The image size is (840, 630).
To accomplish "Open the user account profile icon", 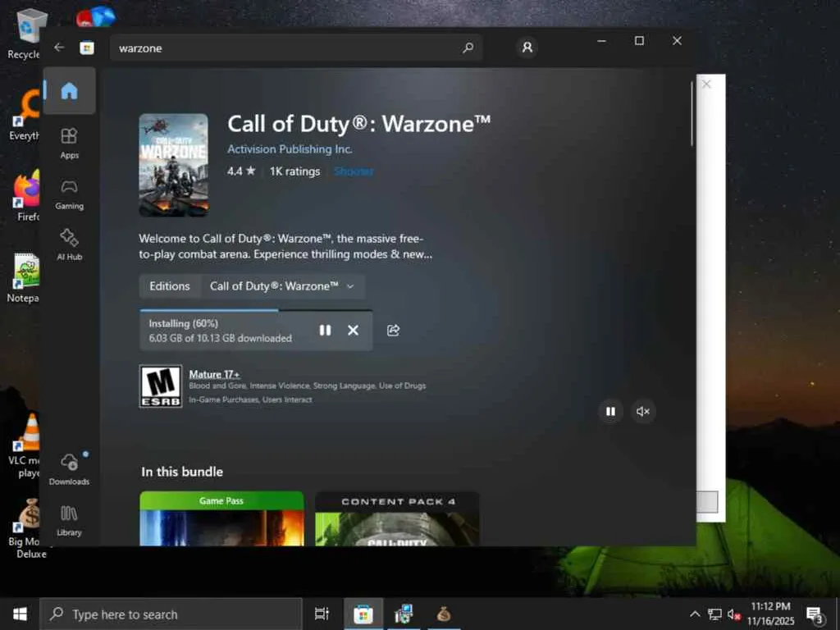I will click(x=527, y=47).
